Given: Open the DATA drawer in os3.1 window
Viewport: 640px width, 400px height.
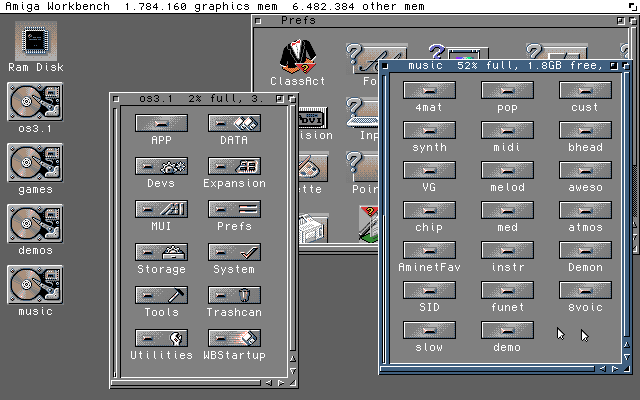Looking at the screenshot, I should [234, 123].
